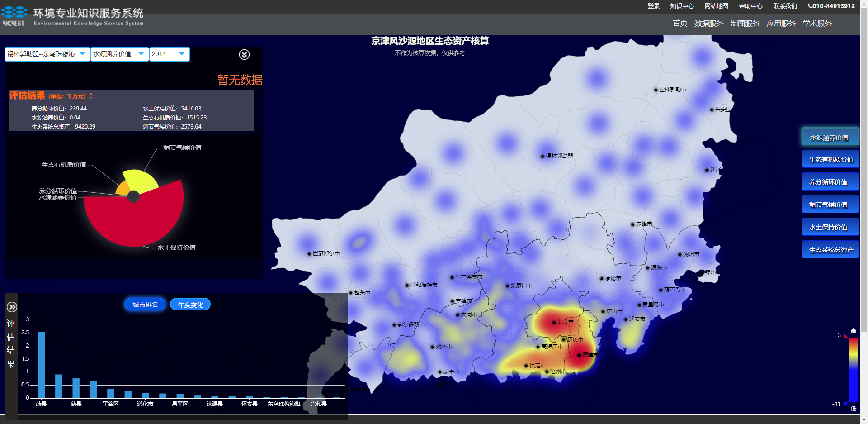Click the double-arrow icon beside 评估结果 chart
The height and width of the screenshot is (424, 868).
12,307
